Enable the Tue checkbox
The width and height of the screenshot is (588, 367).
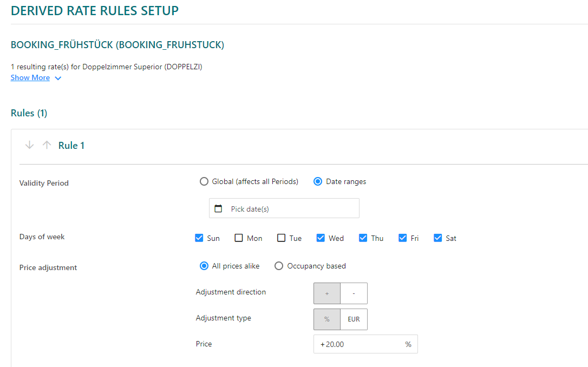pos(282,238)
